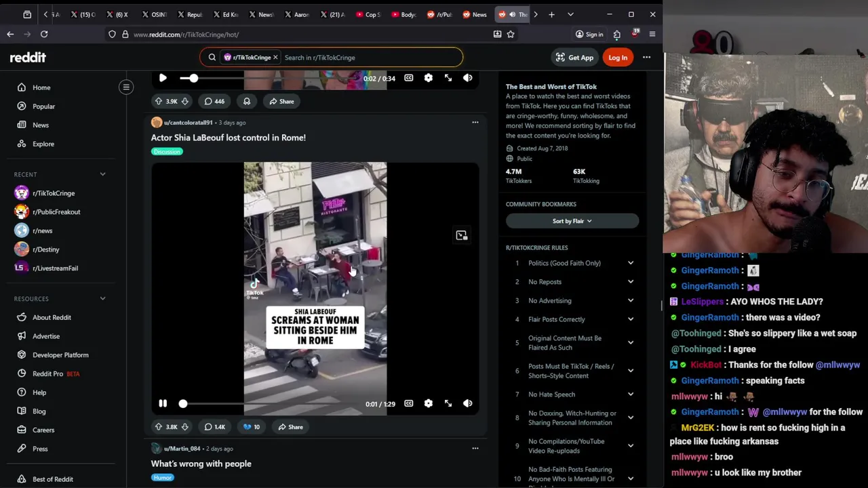Open the Firefox hamburger application menu
The image size is (868, 488).
tap(652, 34)
